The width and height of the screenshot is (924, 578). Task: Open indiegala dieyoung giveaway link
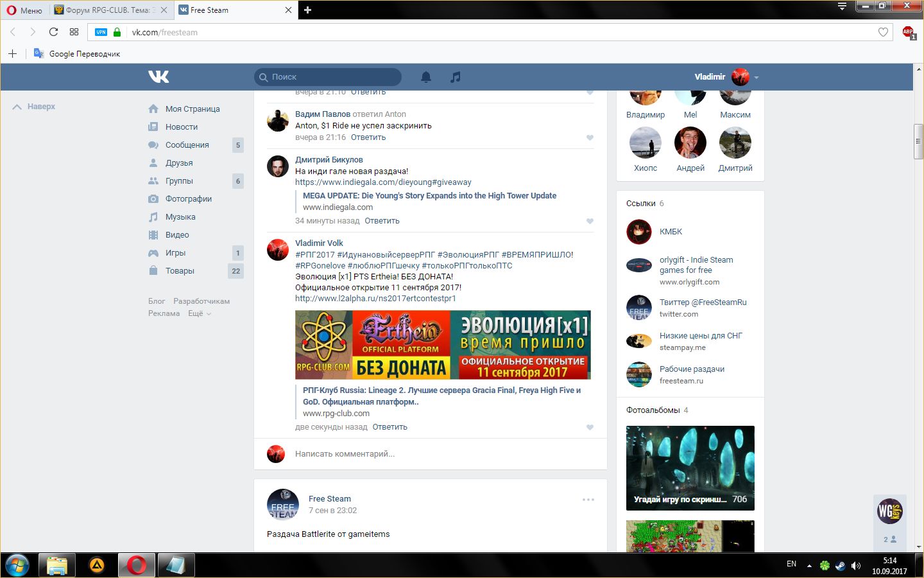click(x=383, y=182)
